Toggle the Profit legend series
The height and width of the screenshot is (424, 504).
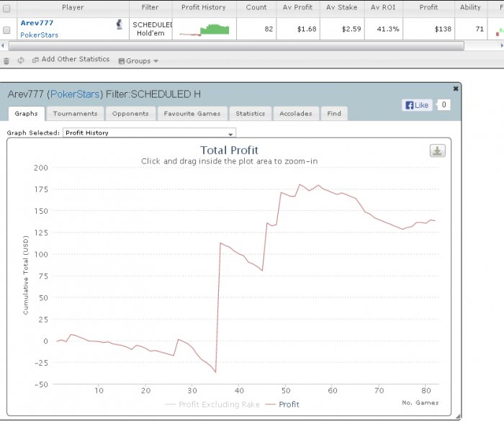282,405
